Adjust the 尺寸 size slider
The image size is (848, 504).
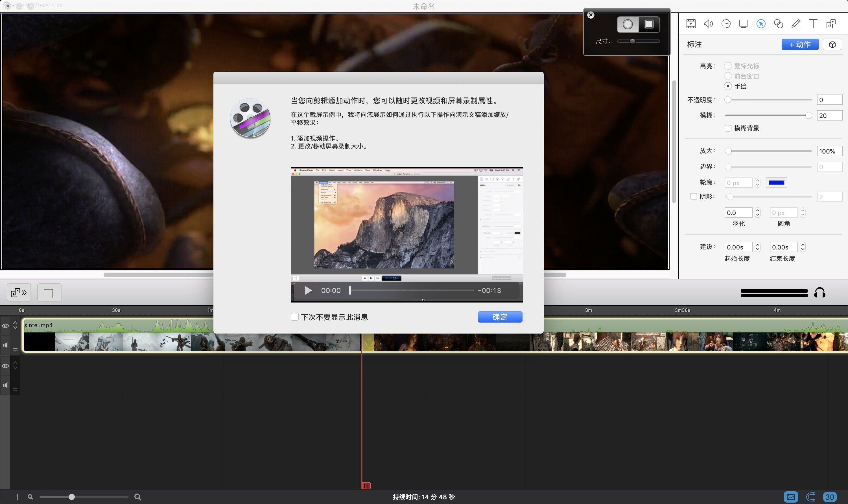tap(638, 41)
